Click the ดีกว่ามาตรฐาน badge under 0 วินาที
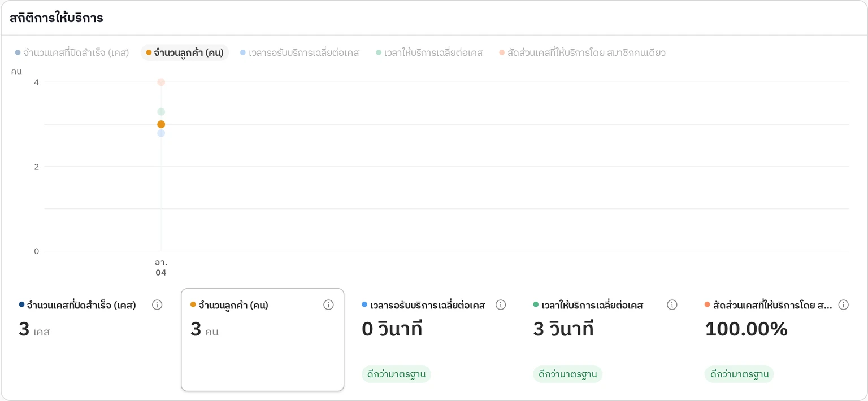 tap(397, 374)
